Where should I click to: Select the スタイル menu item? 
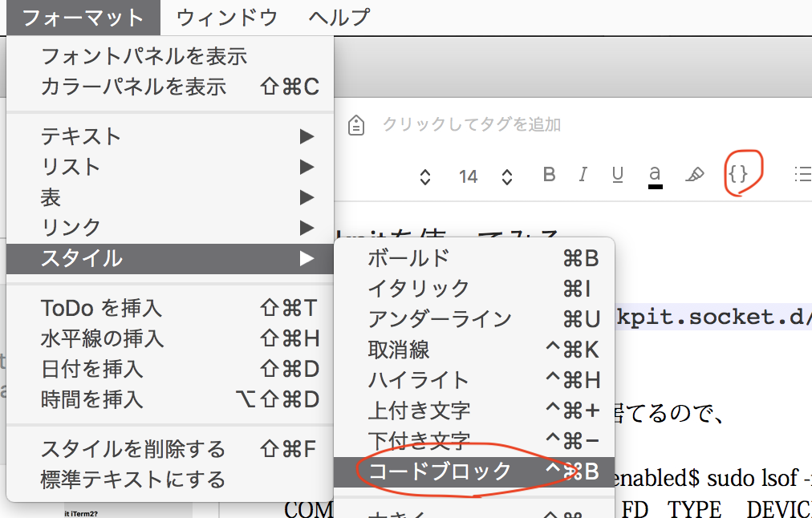(170, 258)
